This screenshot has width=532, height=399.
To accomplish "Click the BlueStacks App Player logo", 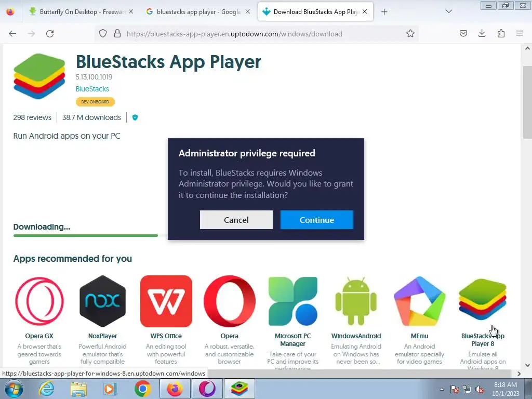I will pyautogui.click(x=39, y=76).
